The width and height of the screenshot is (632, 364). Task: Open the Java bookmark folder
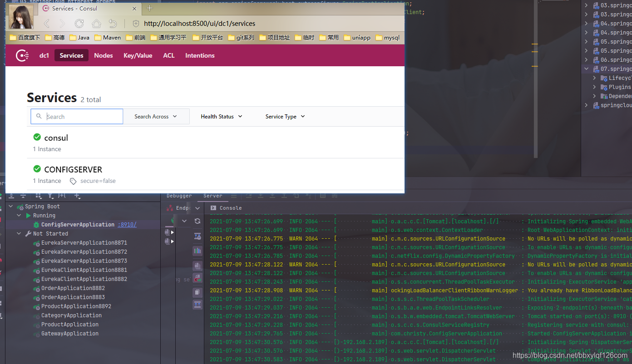79,38
